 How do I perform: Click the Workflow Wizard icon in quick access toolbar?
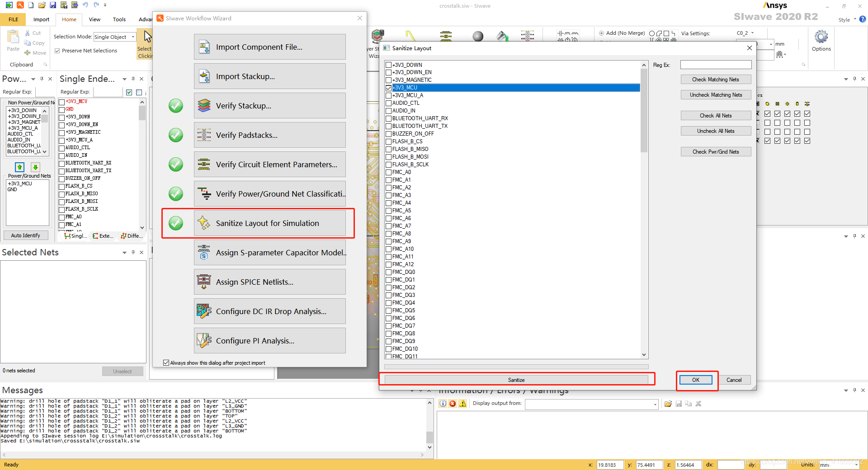(x=20, y=5)
